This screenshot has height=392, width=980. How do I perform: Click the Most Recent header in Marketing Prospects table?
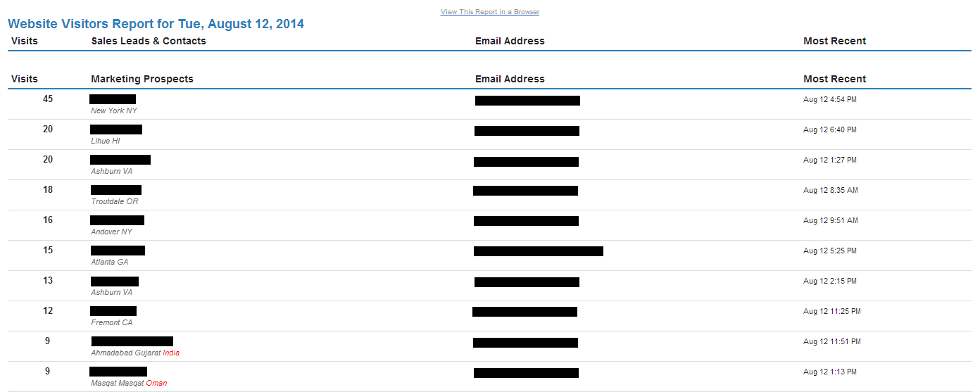tap(835, 79)
